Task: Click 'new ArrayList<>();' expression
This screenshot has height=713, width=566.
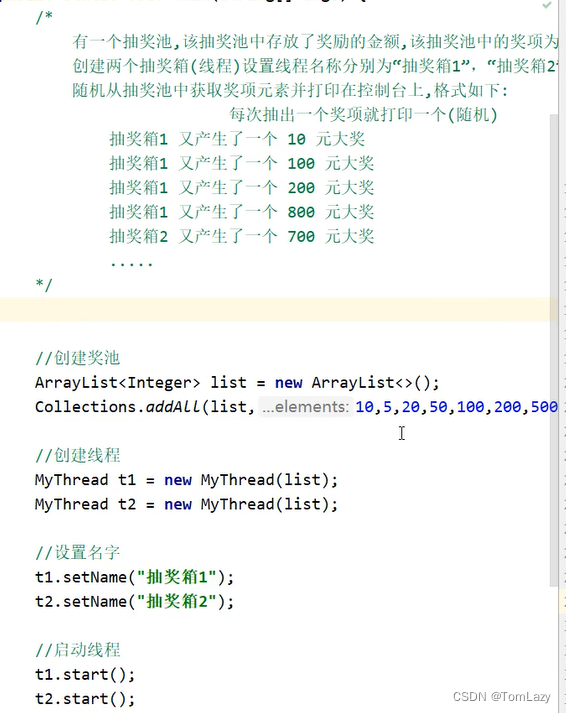Action: 357,382
